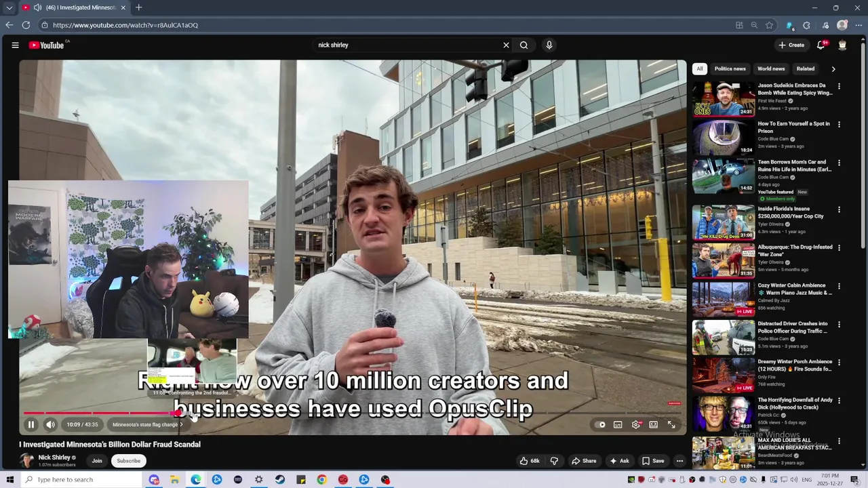Image resolution: width=868 pixels, height=488 pixels.
Task: Open the Albuquerque 'War Zone' thumbnail
Action: [x=724, y=261]
